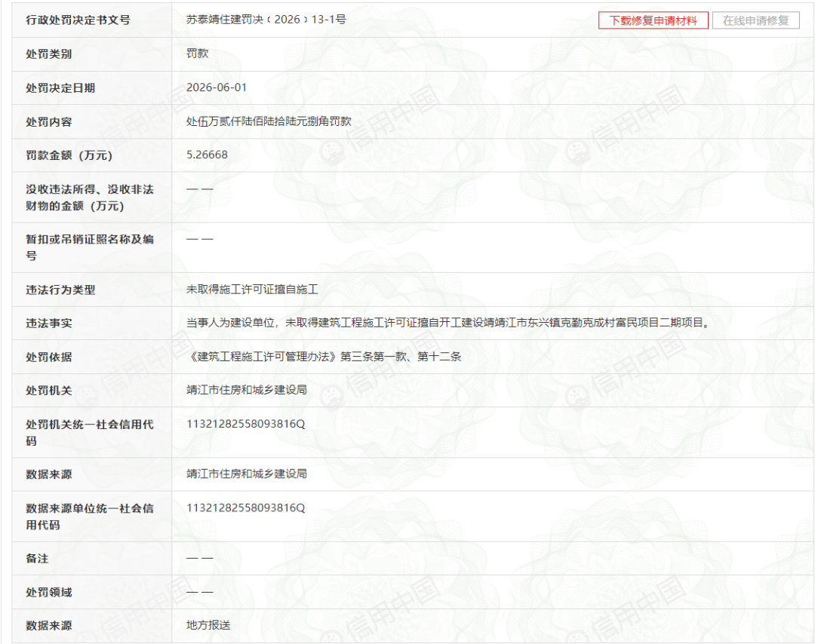Select the text 处伍万贰仟陆佰陆拾陆元捌角罚款
815x644 pixels.
coord(269,121)
